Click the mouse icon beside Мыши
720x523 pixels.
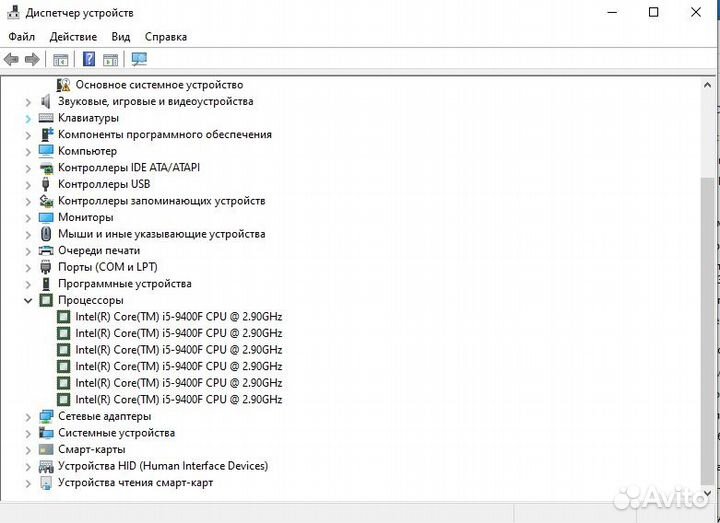[x=45, y=234]
